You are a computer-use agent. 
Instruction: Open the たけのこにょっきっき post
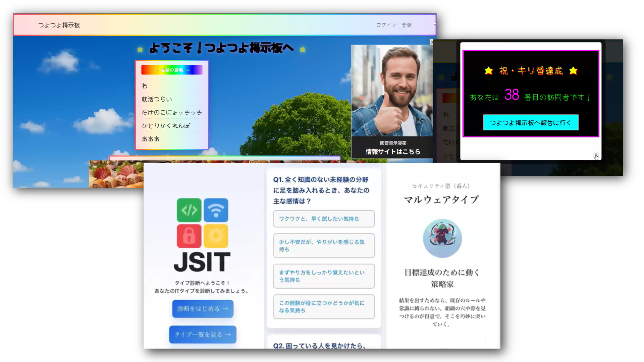(172, 112)
